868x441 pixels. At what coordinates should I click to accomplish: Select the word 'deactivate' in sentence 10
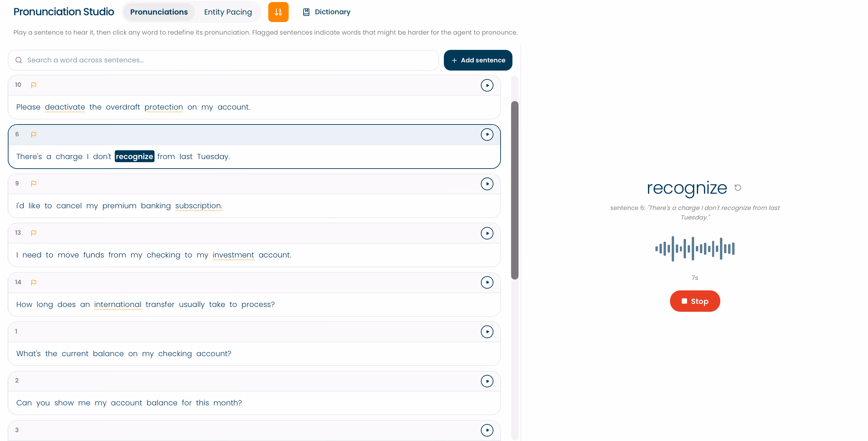[x=65, y=107]
